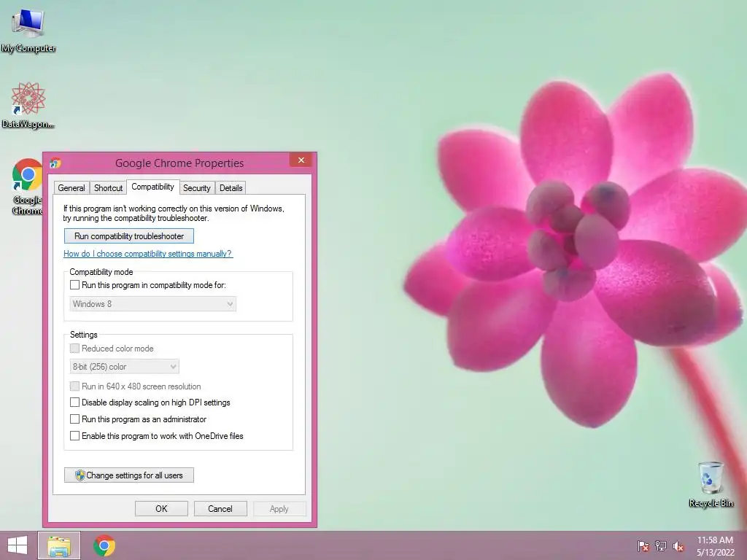Image resolution: width=747 pixels, height=560 pixels.
Task: Switch to the General tab
Action: coord(71,187)
